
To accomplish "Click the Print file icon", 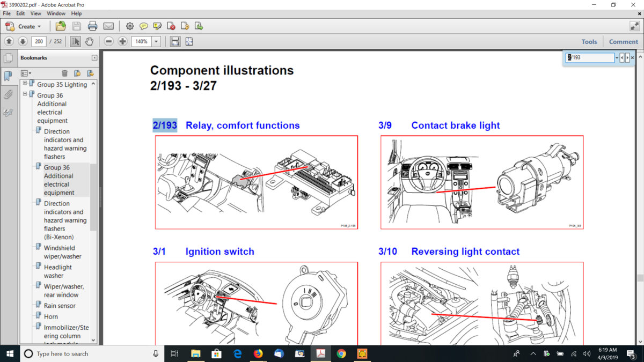I will coord(92,26).
